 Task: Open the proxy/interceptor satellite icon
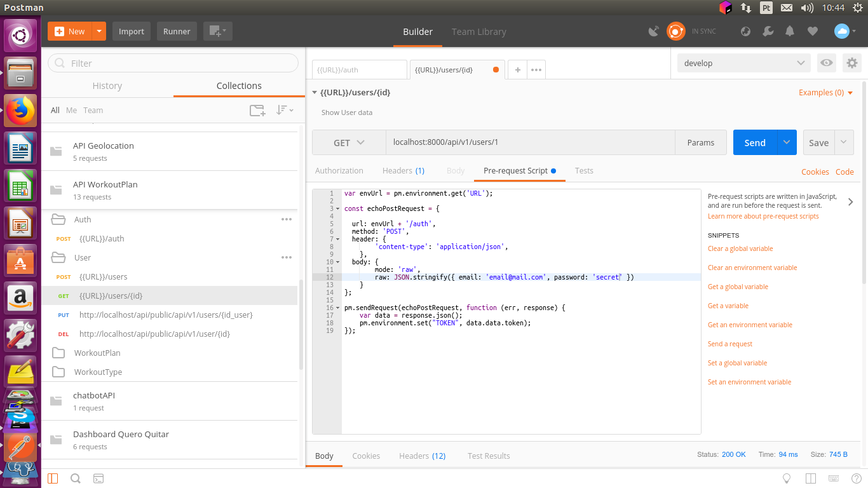click(x=653, y=31)
